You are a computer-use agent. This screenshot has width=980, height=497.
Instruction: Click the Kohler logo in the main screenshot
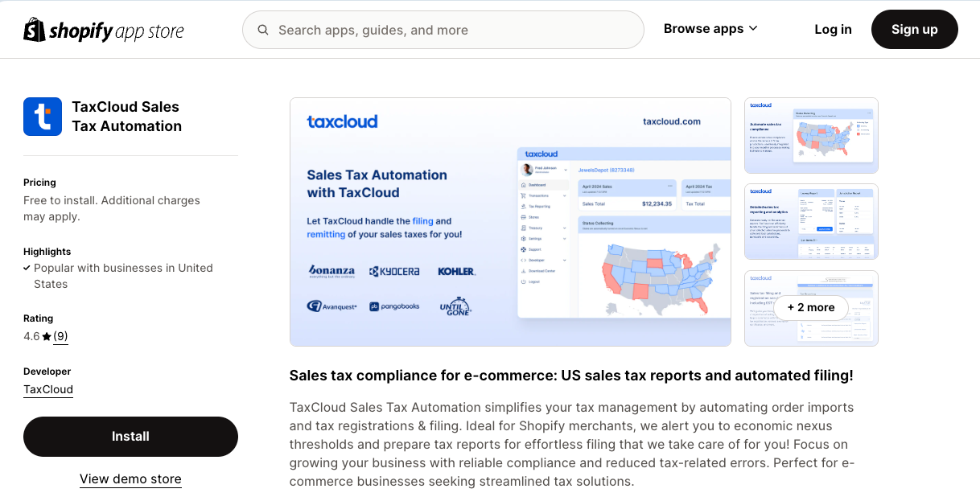click(x=456, y=271)
